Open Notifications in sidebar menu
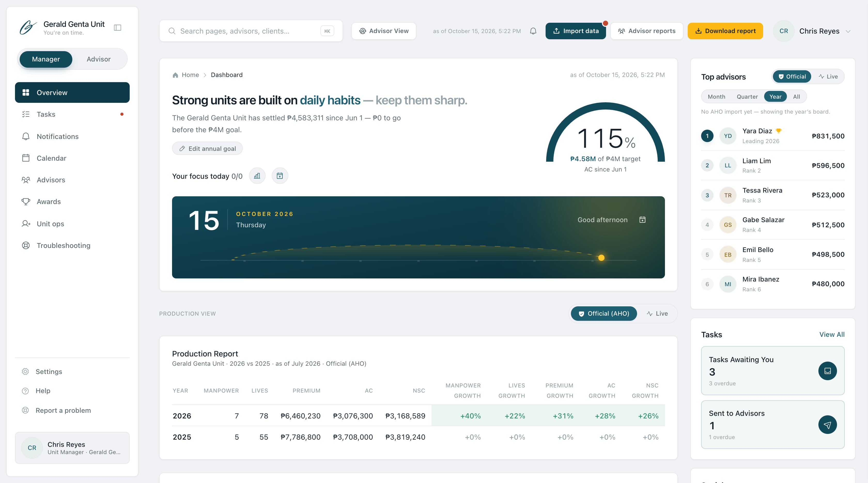Screen dimensions: 868x483 coord(72,136)
